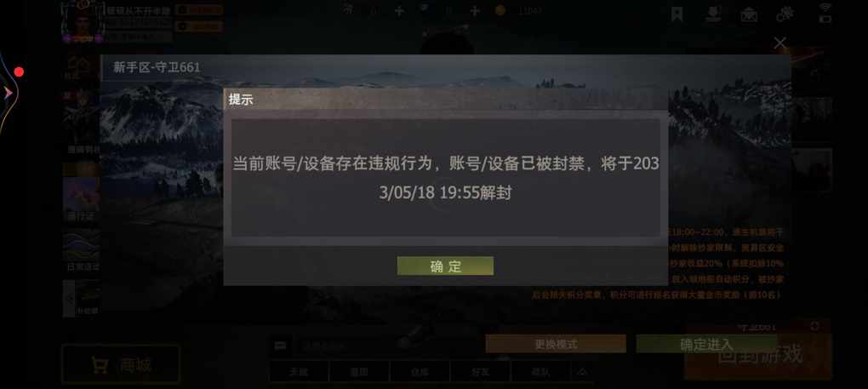The width and height of the screenshot is (868, 389).
Task: Tap the player avatar portrait
Action: tap(83, 21)
